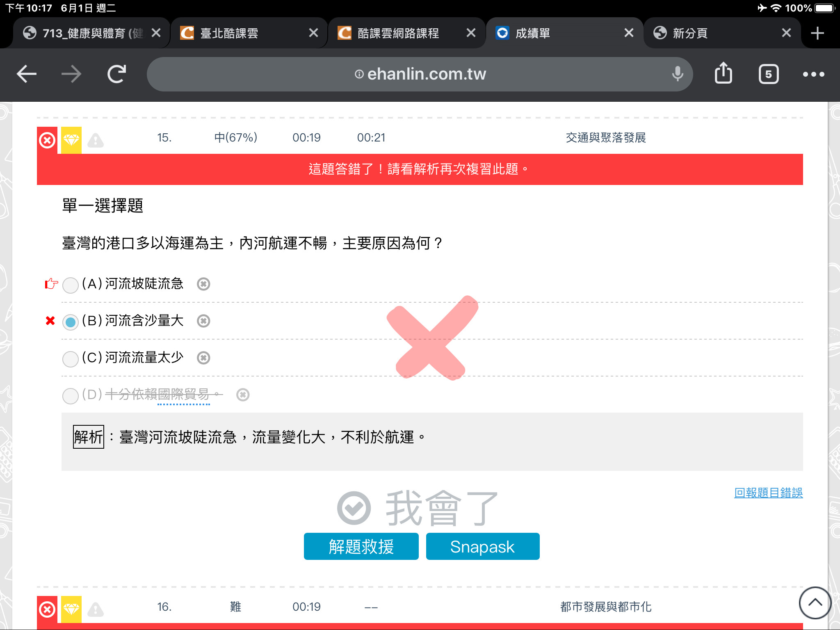Tap the airplane mode icon in status bar
Image resolution: width=840 pixels, height=630 pixels.
(762, 8)
